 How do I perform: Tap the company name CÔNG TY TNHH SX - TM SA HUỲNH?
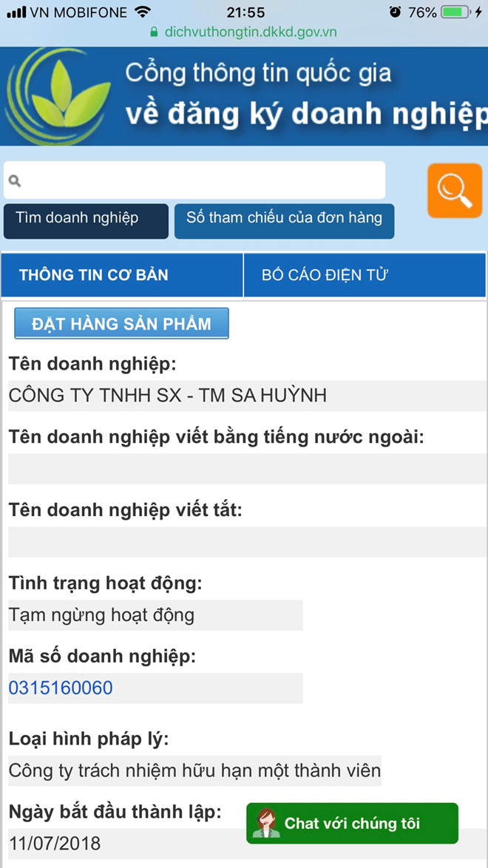pos(167,396)
